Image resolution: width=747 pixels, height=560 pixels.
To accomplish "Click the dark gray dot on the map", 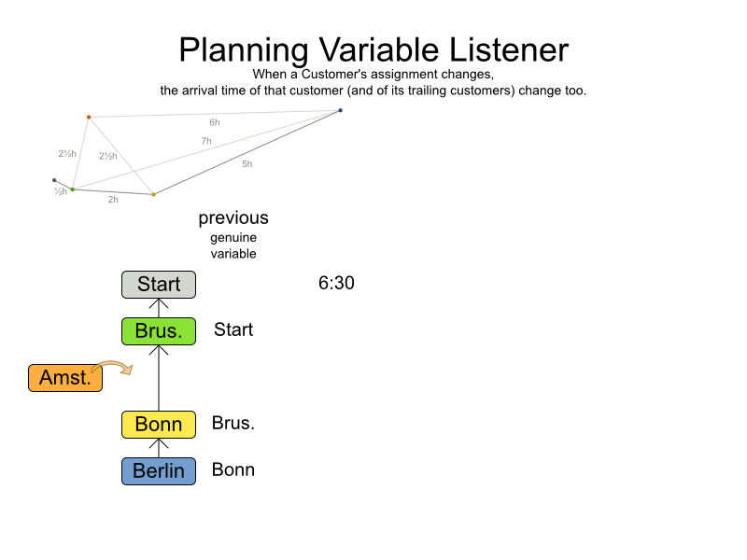I will click(x=54, y=180).
